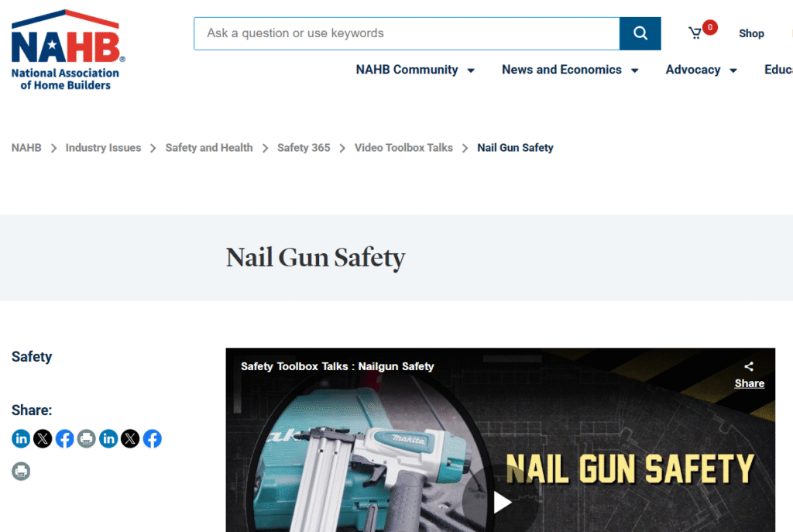Go to Safety 365 breadcrumb
Screen dimensions: 793x532
click(x=304, y=148)
